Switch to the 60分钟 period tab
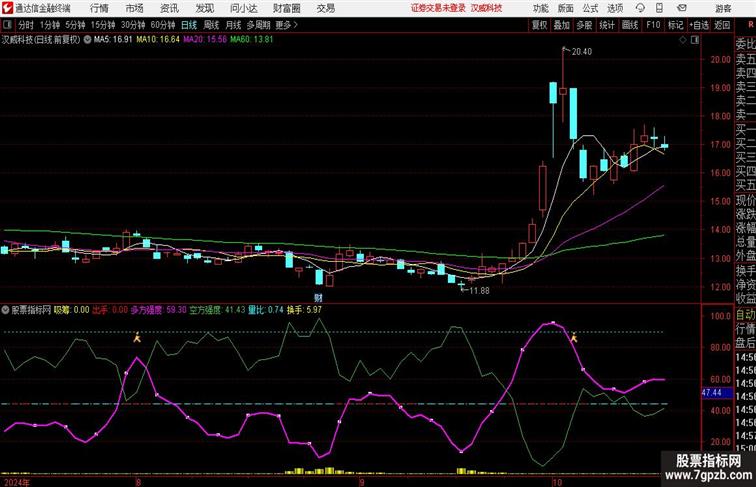This screenshot has width=756, height=487. (x=162, y=25)
